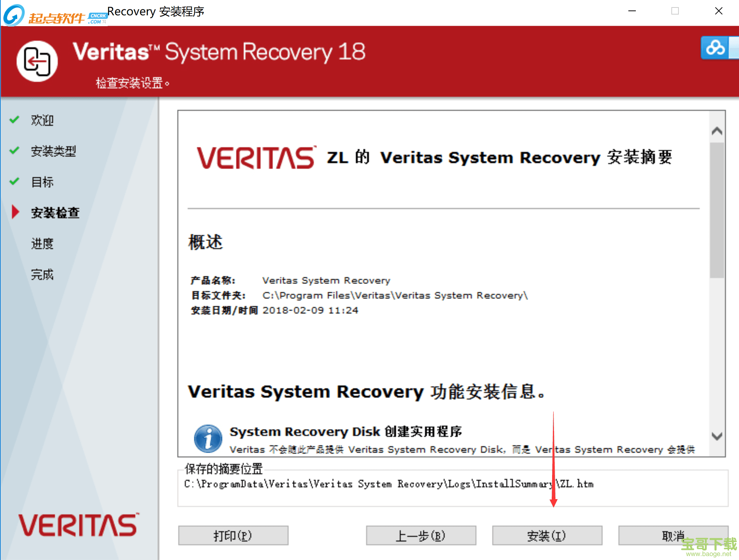The width and height of the screenshot is (739, 560).
Task: Click the VERITAS logo at sidebar bottom
Action: click(x=79, y=525)
